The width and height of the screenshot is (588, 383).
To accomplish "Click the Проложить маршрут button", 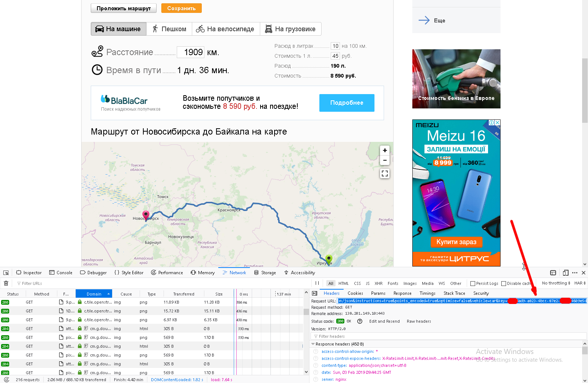I will [x=124, y=8].
